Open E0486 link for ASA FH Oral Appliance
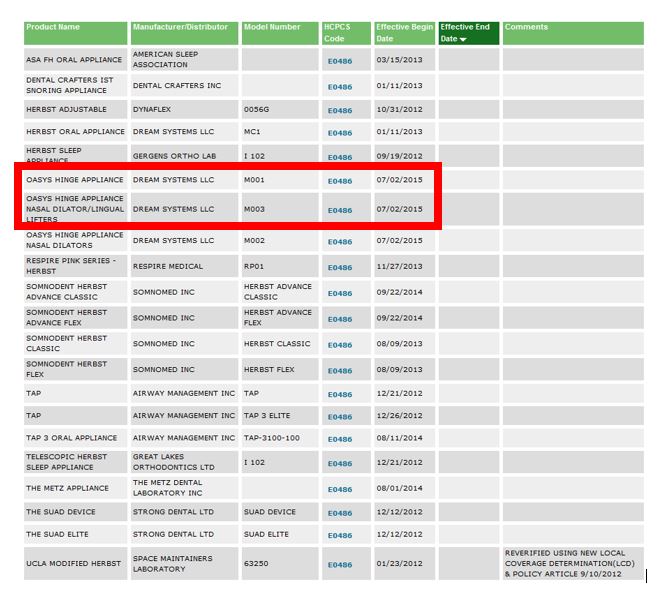The height and width of the screenshot is (602, 662). [x=340, y=61]
